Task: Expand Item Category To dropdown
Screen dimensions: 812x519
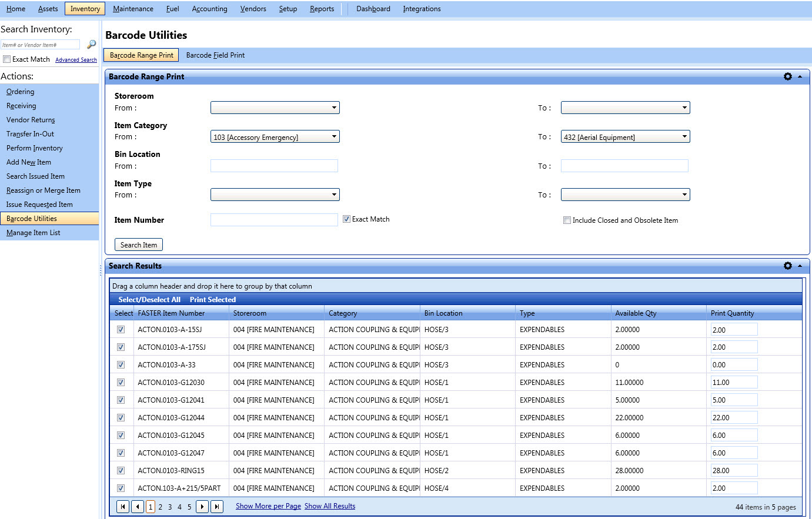Action: (x=625, y=137)
